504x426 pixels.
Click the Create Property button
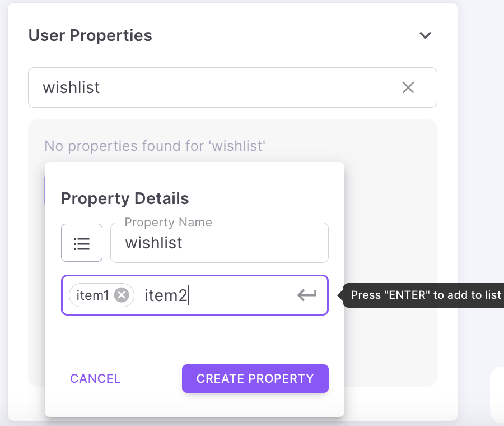[x=255, y=378]
